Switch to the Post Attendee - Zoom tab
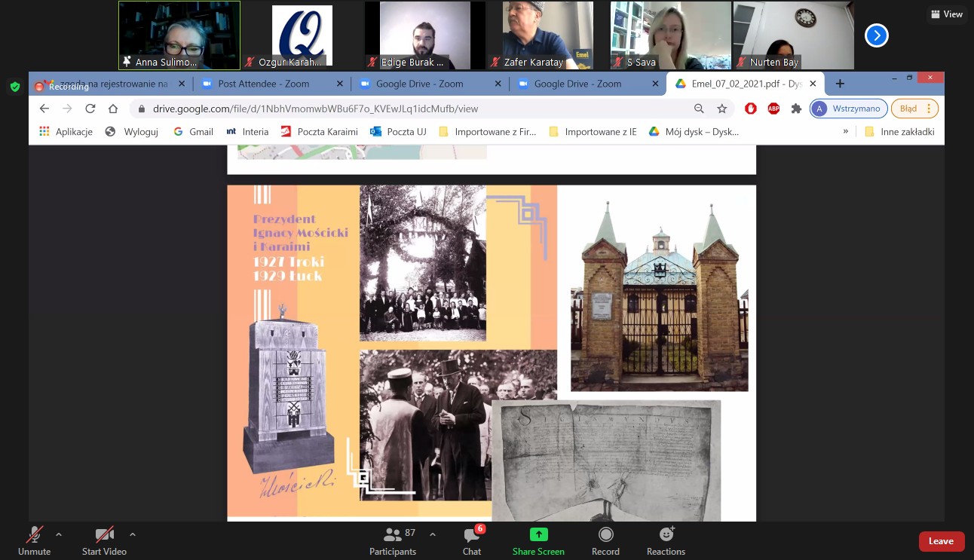Viewport: 974px width, 560px height. click(263, 84)
